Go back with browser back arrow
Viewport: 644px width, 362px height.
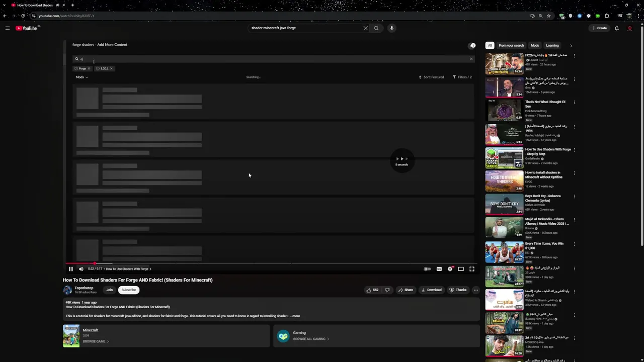[5, 16]
